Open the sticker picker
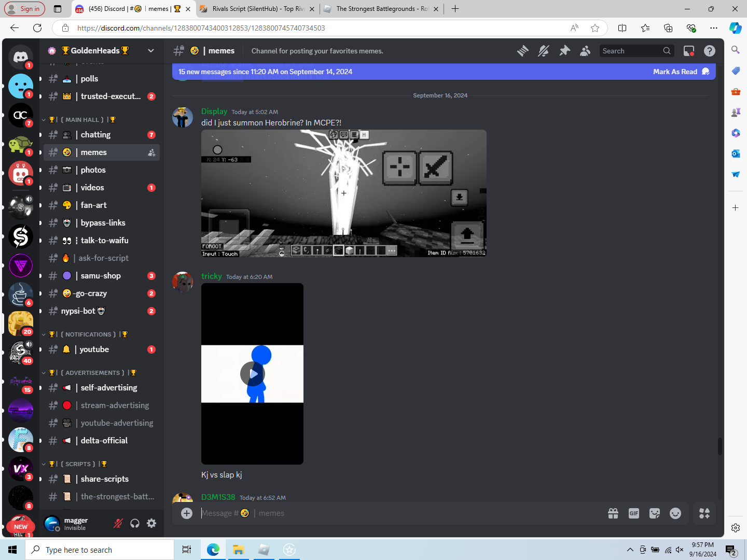Image resolution: width=747 pixels, height=560 pixels. pyautogui.click(x=655, y=513)
